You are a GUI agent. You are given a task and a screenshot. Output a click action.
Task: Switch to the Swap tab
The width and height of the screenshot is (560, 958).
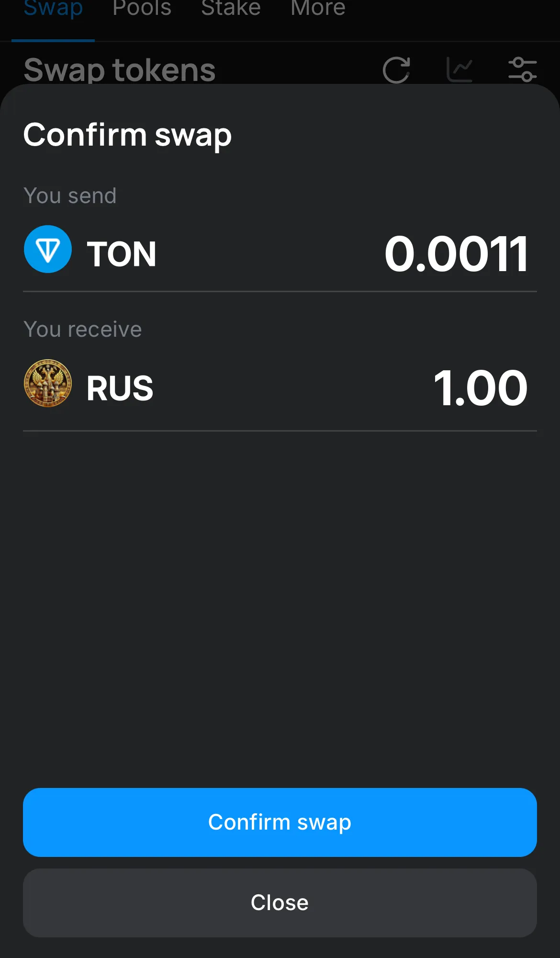point(53,9)
